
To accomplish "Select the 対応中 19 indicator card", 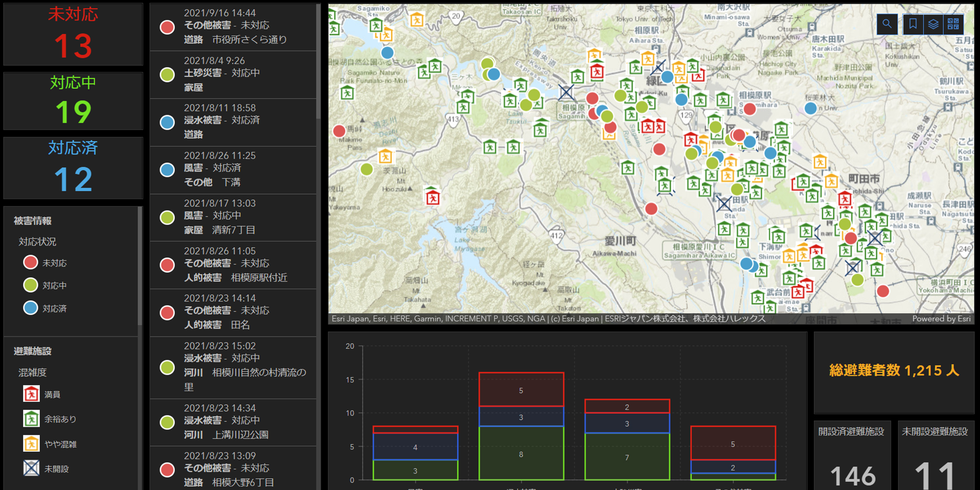I will coord(73,101).
